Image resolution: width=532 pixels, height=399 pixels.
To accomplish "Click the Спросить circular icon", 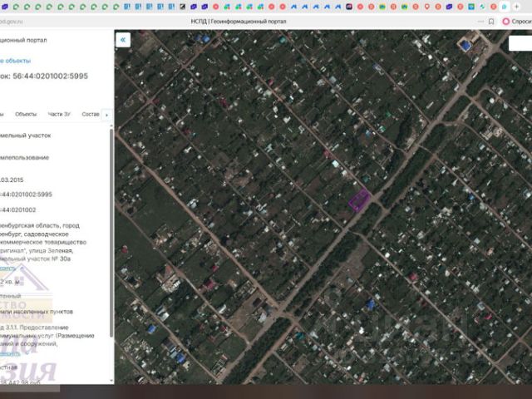I will (x=505, y=21).
